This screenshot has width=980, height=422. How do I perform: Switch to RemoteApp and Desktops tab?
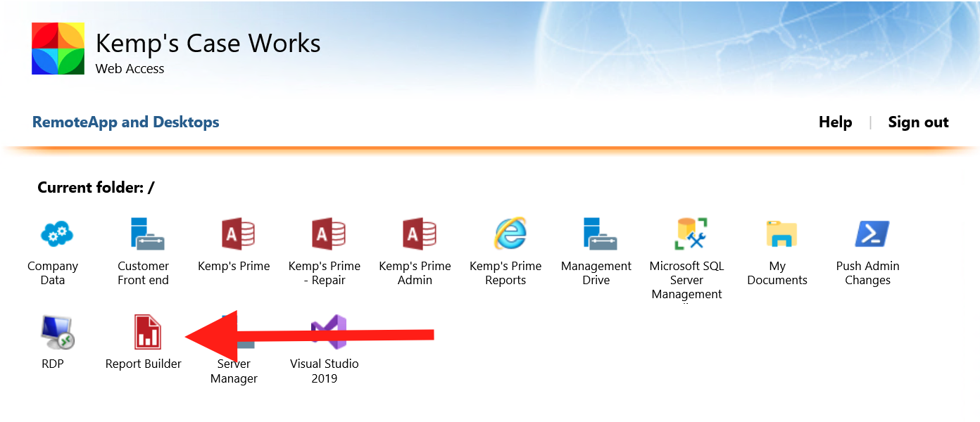[125, 122]
